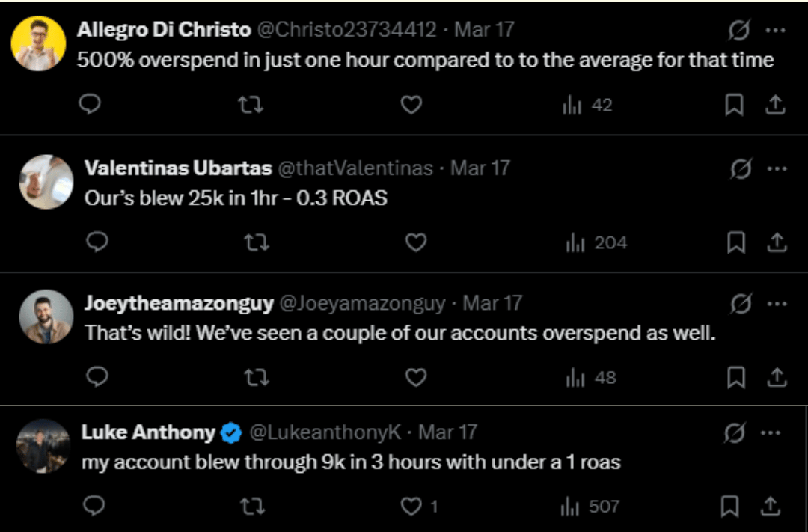Reply to Joeytheamazonguy's tweet
This screenshot has width=808, height=532.
(x=97, y=378)
